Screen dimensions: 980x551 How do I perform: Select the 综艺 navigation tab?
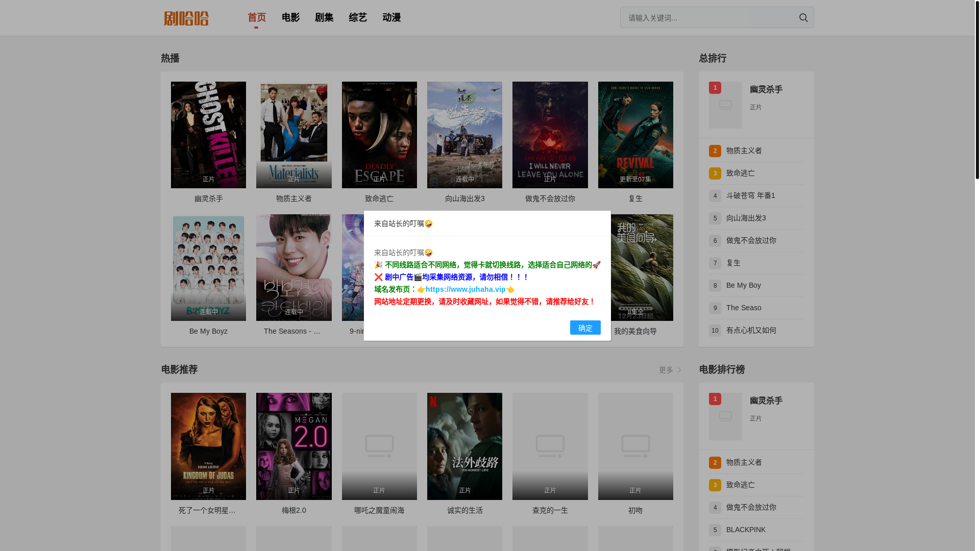click(358, 18)
